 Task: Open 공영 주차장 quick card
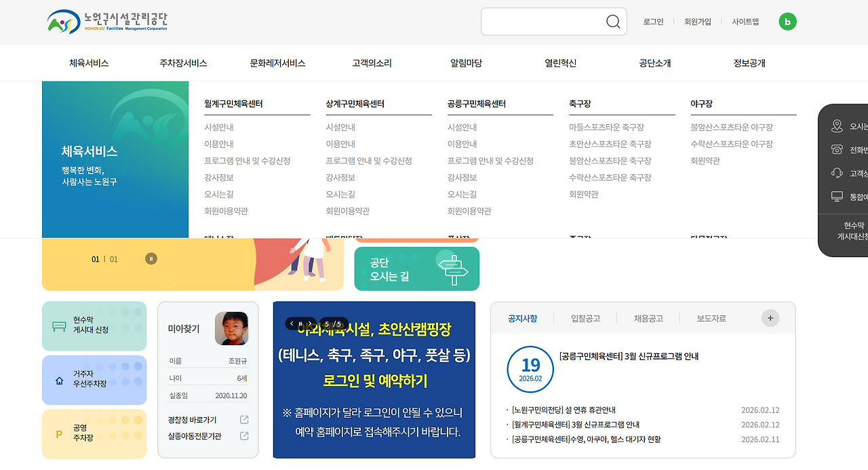pyautogui.click(x=94, y=434)
